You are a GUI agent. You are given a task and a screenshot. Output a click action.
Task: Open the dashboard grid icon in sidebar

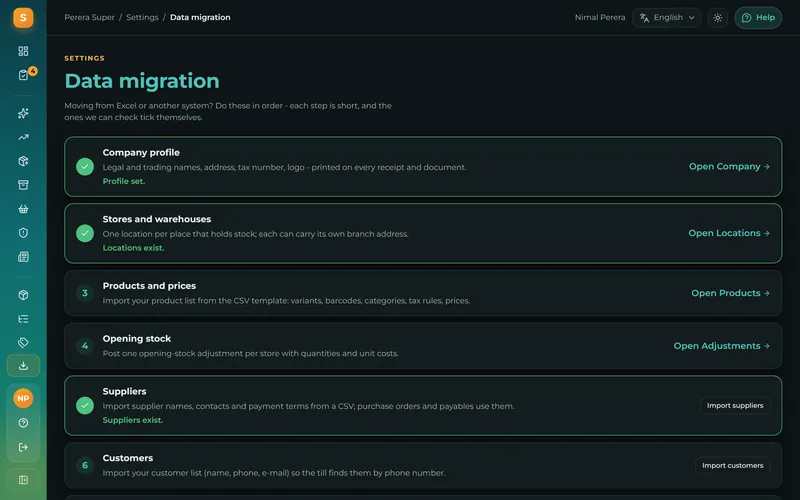click(23, 51)
